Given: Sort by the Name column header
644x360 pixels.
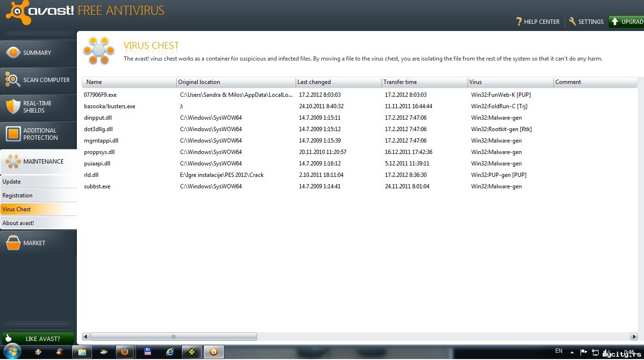Looking at the screenshot, I should point(129,82).
